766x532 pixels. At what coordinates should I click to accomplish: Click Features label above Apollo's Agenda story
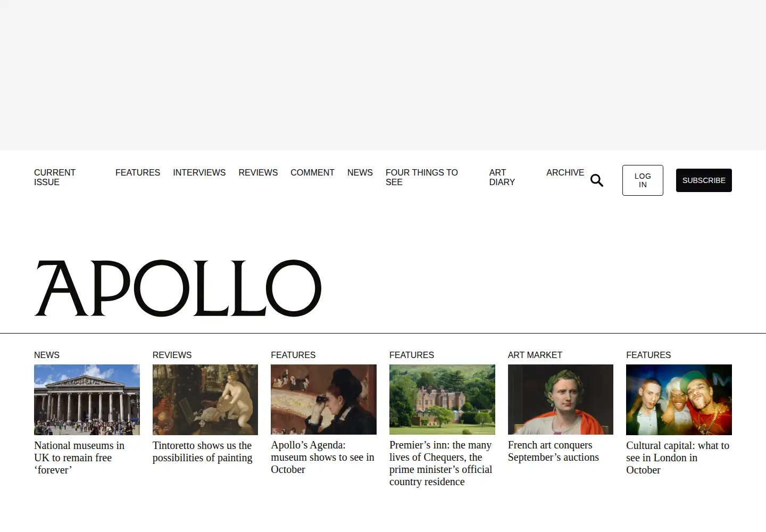(293, 355)
